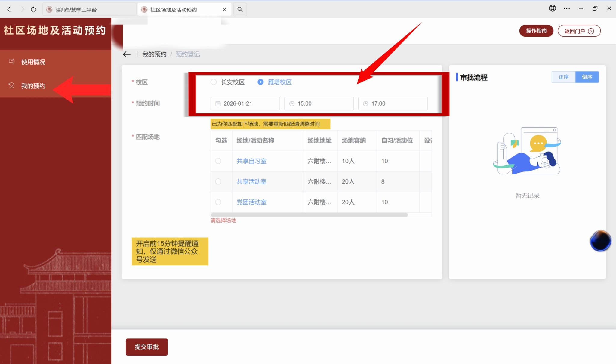The width and height of the screenshot is (616, 364).
Task: Click the back arrow beside 我的预约 breadcrumb
Action: pyautogui.click(x=127, y=54)
